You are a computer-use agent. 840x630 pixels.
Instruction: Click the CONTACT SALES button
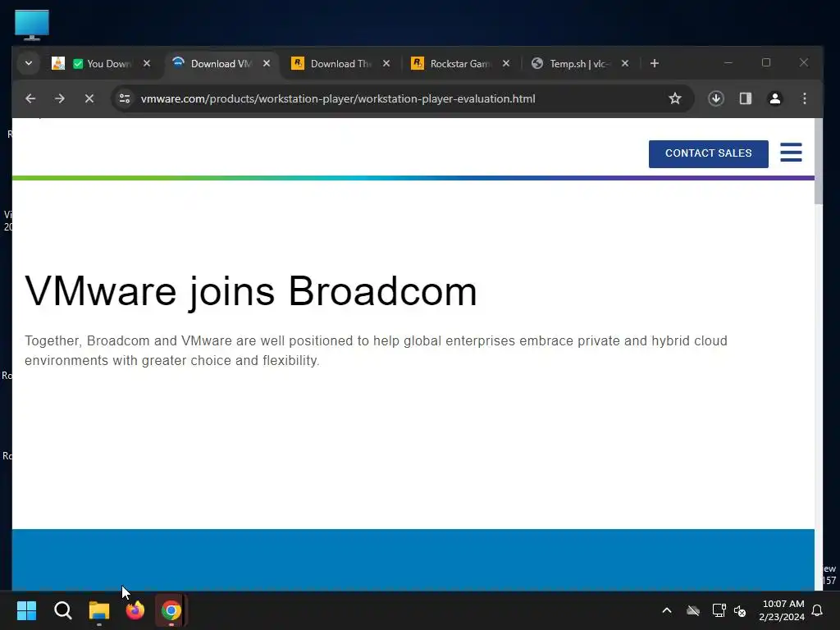(x=708, y=153)
